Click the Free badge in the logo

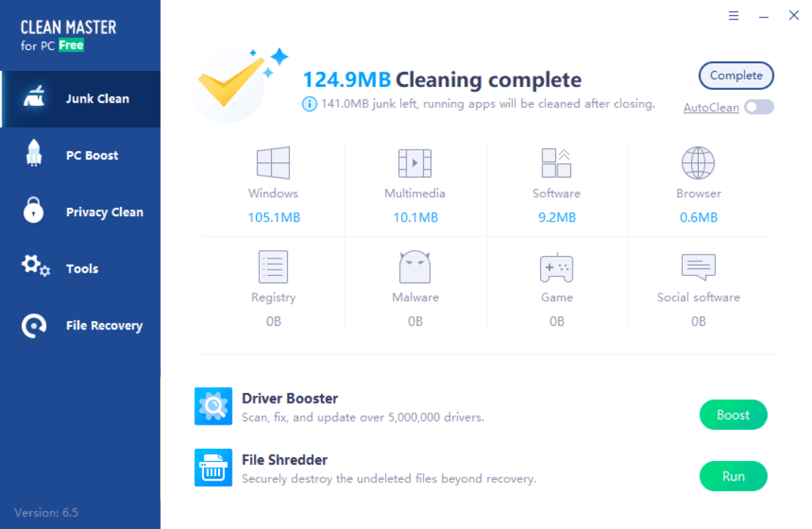pos(71,45)
